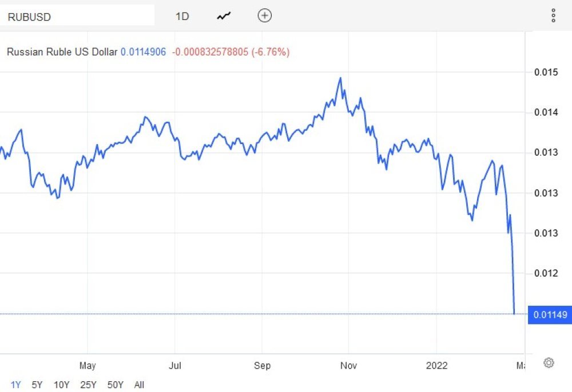This screenshot has height=392, width=572.
Task: Click the May label on time axis
Action: point(88,365)
